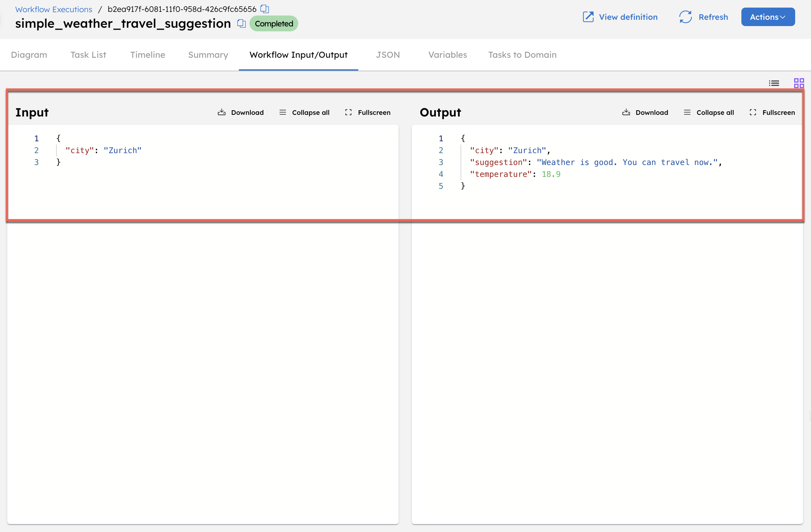Go to the Summary tab

(208, 55)
